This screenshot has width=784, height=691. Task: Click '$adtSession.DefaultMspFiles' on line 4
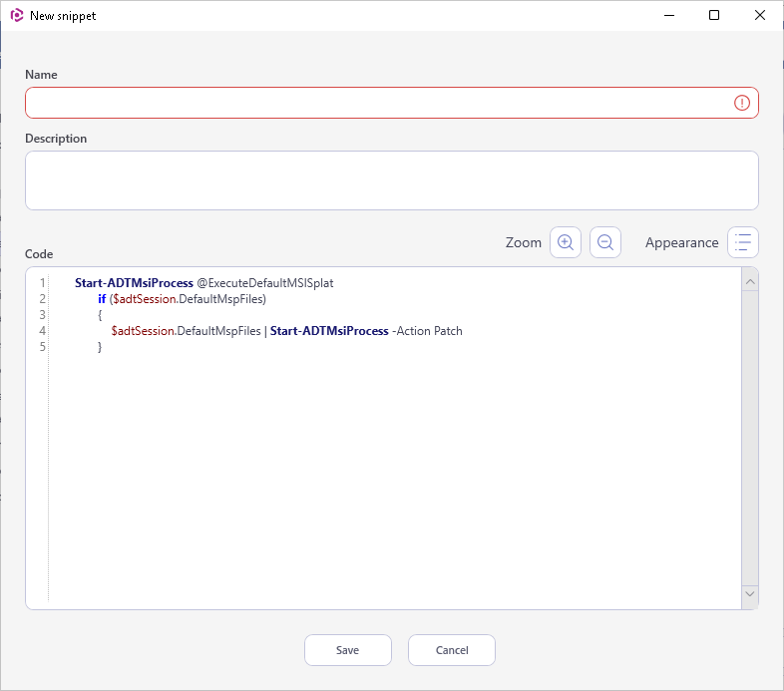click(186, 331)
